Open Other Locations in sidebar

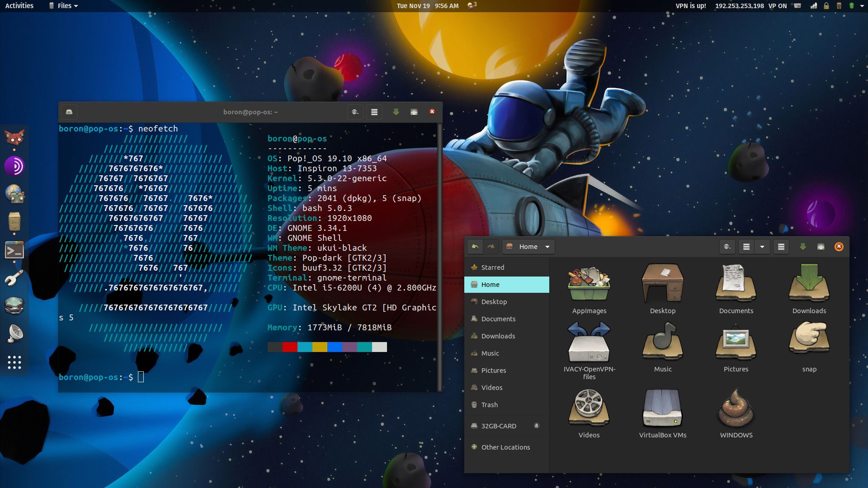[505, 447]
